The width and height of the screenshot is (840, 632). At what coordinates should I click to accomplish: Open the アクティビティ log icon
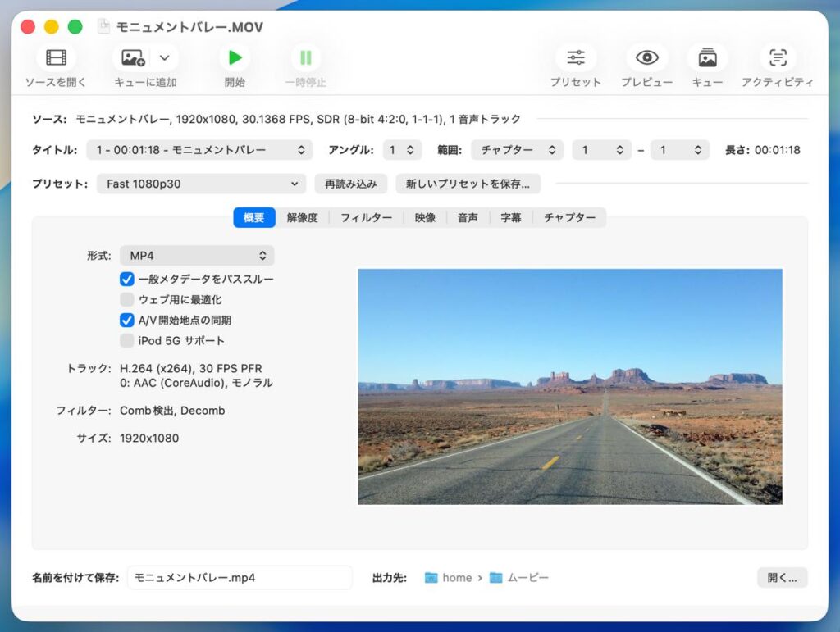tap(777, 57)
